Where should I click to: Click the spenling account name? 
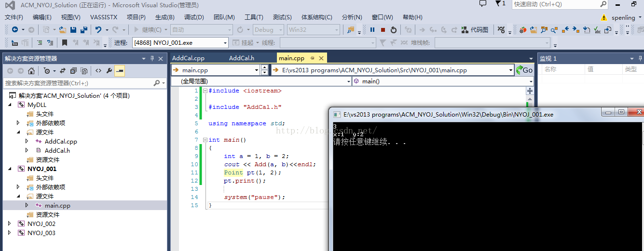[x=623, y=17]
